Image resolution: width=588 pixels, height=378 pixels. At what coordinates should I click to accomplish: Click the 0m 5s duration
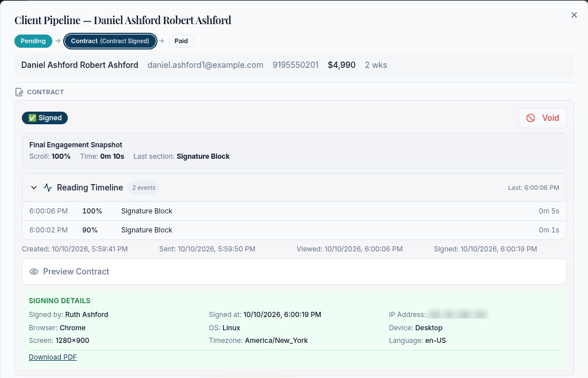[x=549, y=211]
